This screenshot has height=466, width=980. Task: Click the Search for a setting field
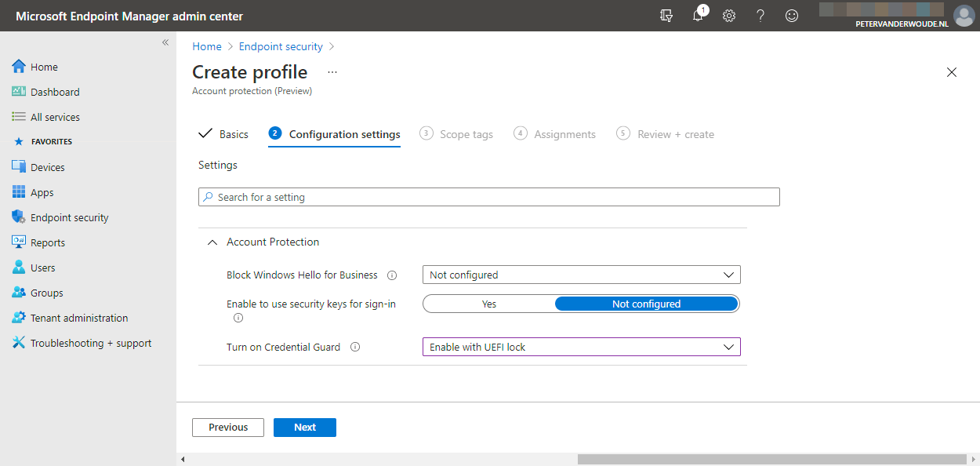pyautogui.click(x=489, y=197)
